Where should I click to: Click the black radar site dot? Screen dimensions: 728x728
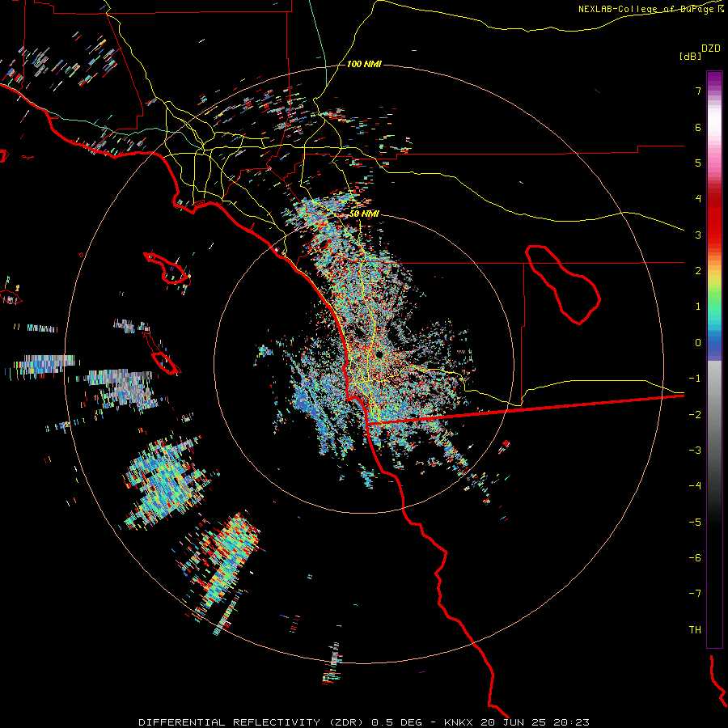pos(379,355)
